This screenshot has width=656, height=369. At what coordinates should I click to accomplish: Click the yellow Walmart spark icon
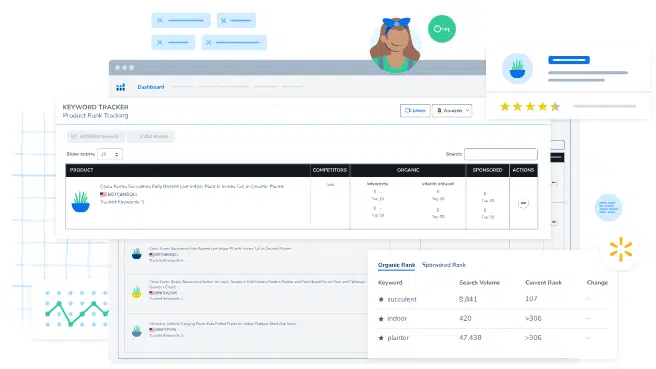coord(621,250)
